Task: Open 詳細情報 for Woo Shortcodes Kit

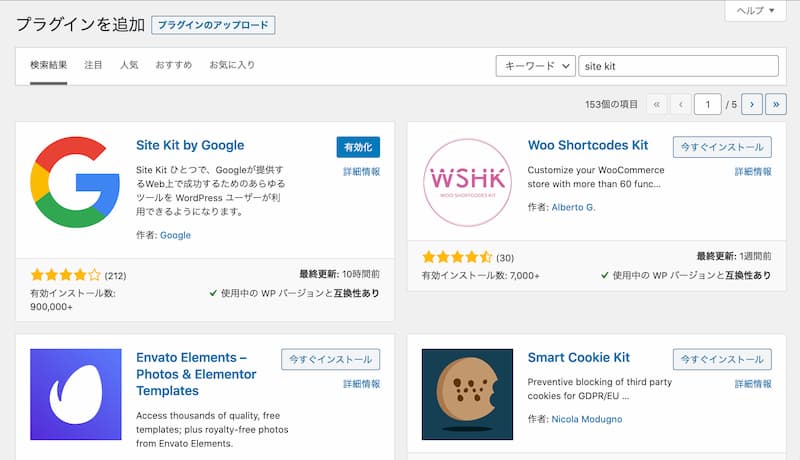Action: 753,172
